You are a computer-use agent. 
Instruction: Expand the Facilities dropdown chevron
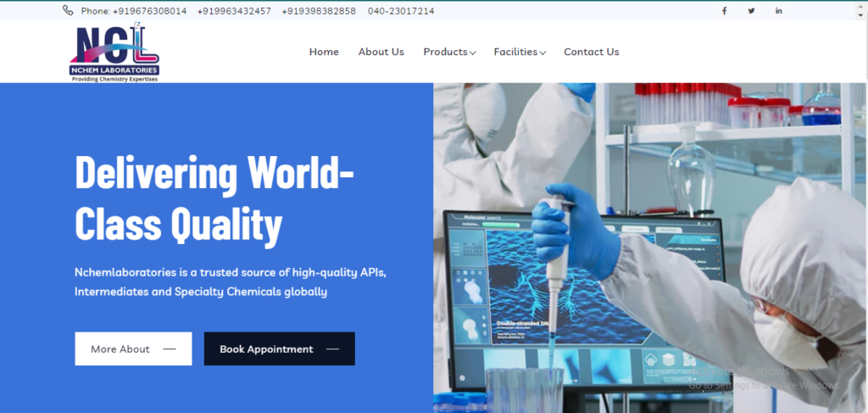coord(543,53)
